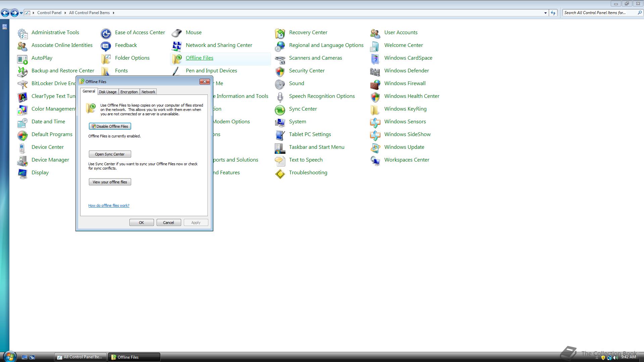The image size is (644, 362).
Task: Click the Open Sync Center button
Action: coord(110,154)
